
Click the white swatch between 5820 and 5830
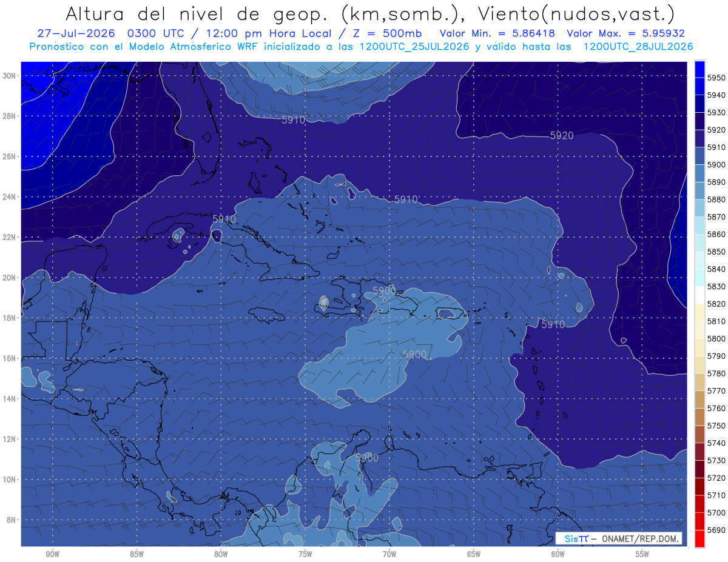pyautogui.click(x=699, y=295)
